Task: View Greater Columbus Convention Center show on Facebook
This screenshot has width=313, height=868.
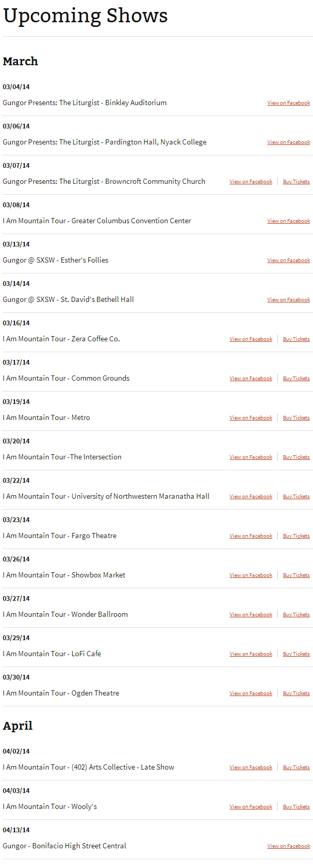Action: tap(288, 221)
